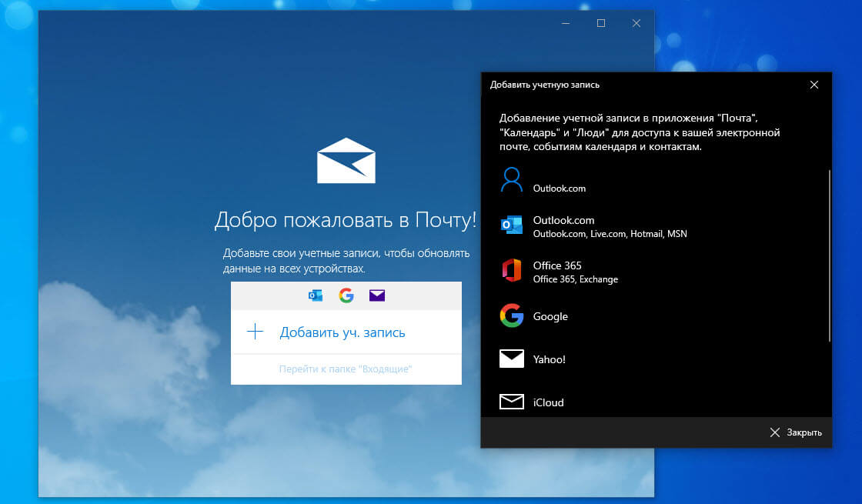Click the plus icon next to Добавить уч. запись
Screen dimensions: 862x504
click(255, 332)
